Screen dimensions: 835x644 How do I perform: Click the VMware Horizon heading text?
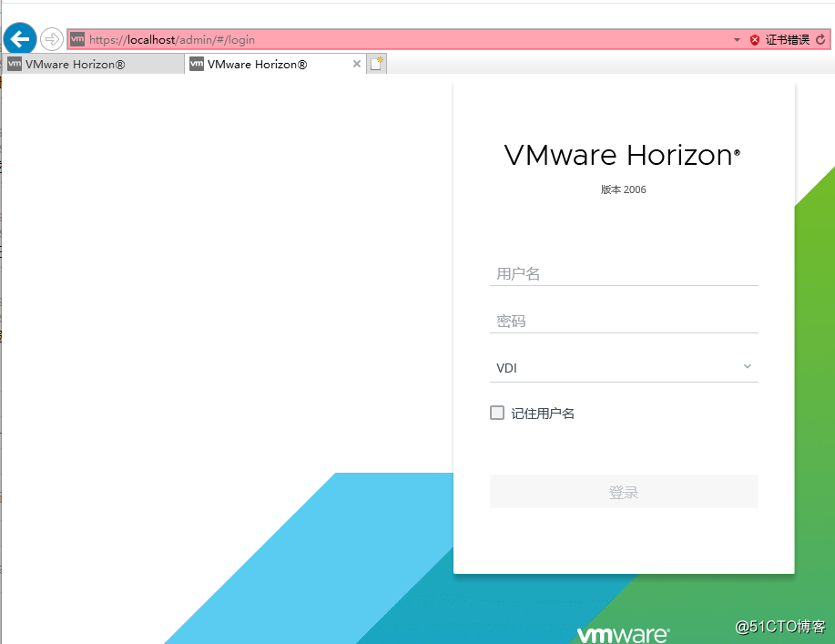pyautogui.click(x=622, y=155)
